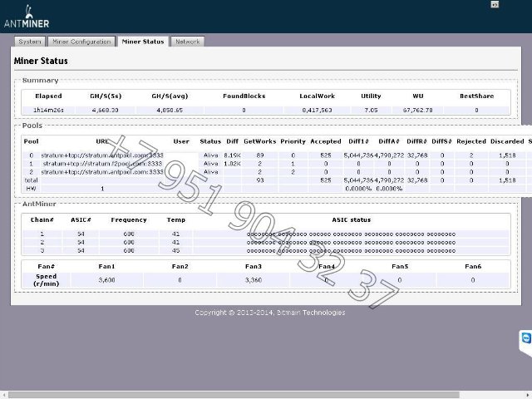Screen dimensions: 532x399
Task: Click the Elapsed value 1h14m26s
Action: 48,110
